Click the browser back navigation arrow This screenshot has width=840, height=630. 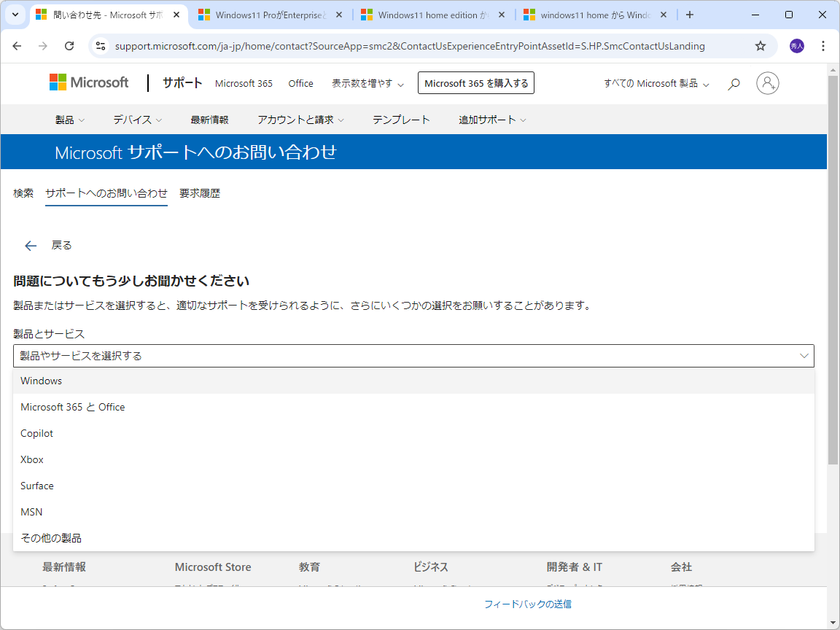point(17,45)
